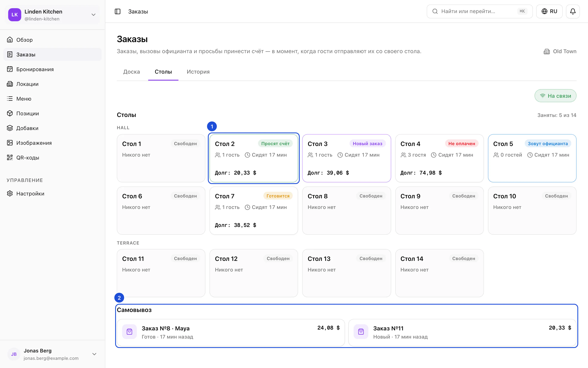Click the Меню list icon

click(x=10, y=99)
